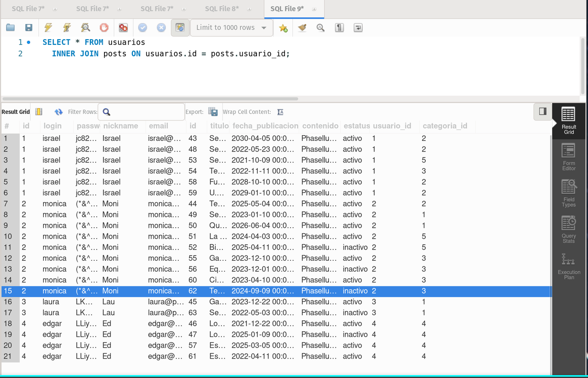Click the SELECT keyword in the editor
This screenshot has height=378, width=588.
pos(56,43)
